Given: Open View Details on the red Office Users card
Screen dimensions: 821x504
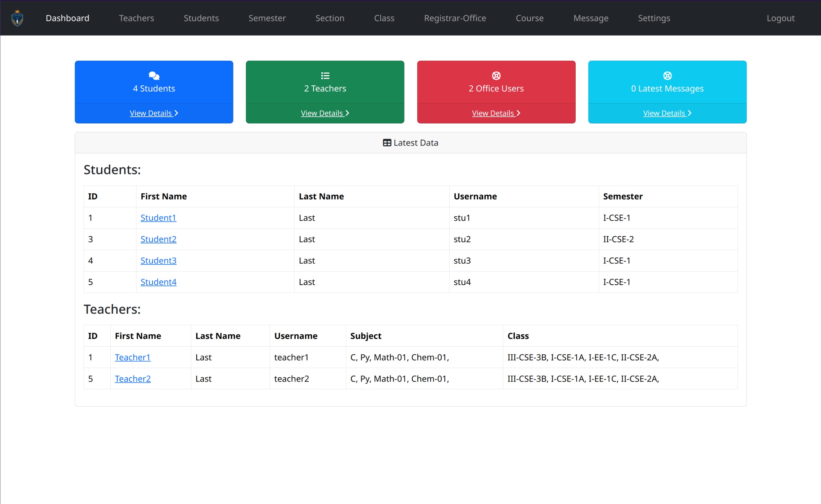Looking at the screenshot, I should 496,113.
